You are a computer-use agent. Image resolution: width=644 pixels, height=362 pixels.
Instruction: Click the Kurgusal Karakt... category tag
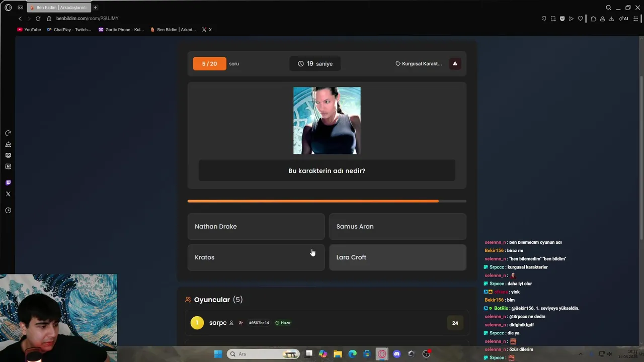click(x=419, y=64)
